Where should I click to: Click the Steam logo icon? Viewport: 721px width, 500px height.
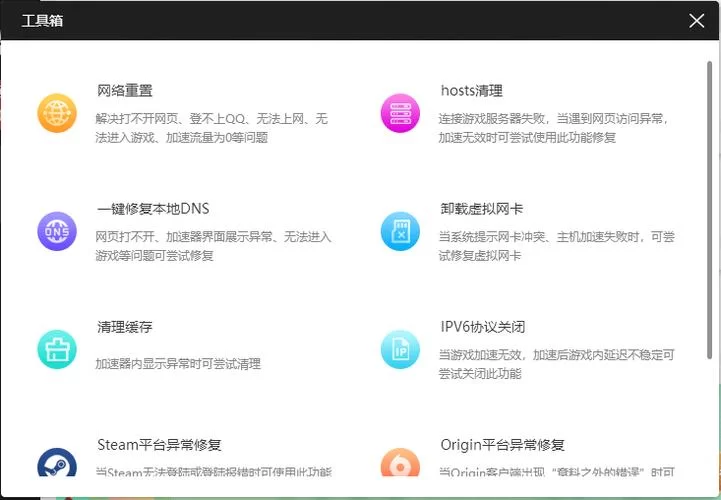57,462
